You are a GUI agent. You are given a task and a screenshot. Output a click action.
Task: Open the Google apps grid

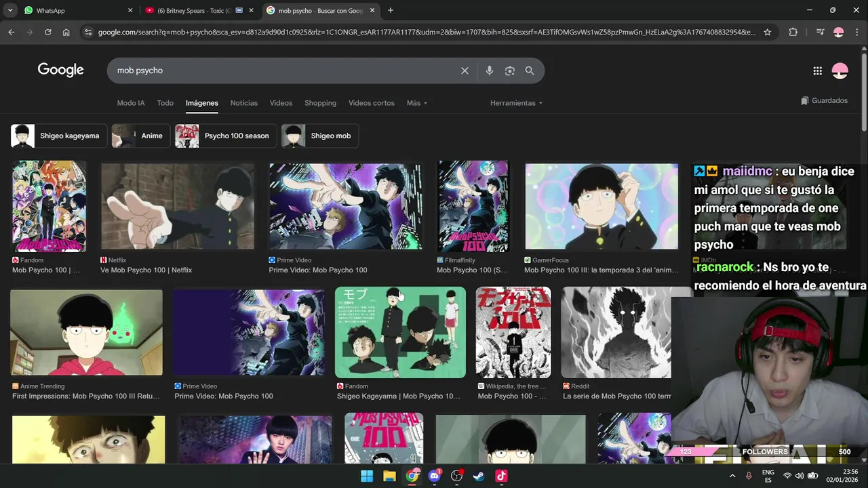817,70
